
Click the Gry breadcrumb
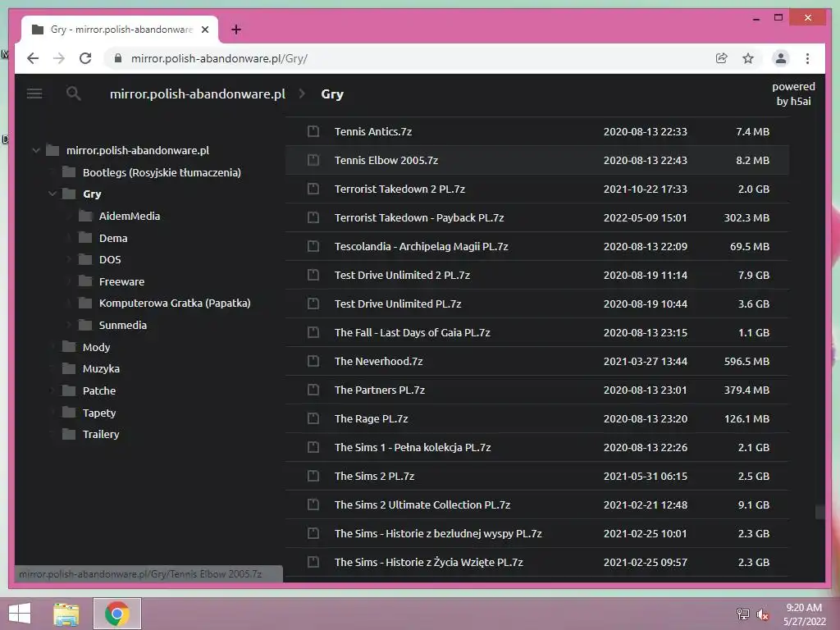(x=332, y=94)
